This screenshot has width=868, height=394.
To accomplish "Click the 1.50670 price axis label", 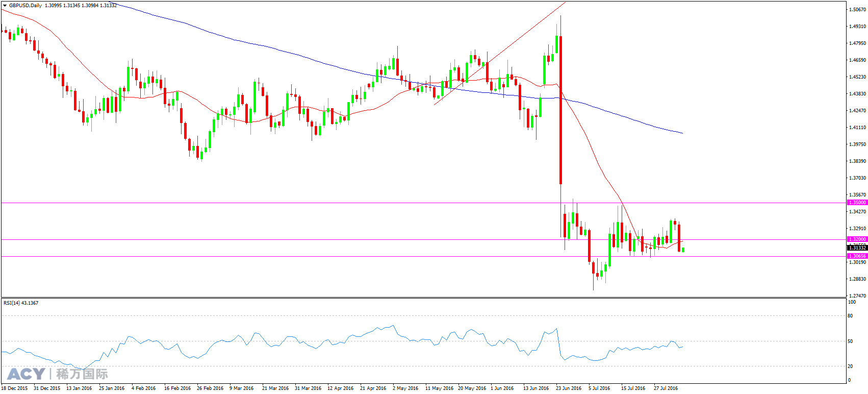I will click(x=858, y=9).
